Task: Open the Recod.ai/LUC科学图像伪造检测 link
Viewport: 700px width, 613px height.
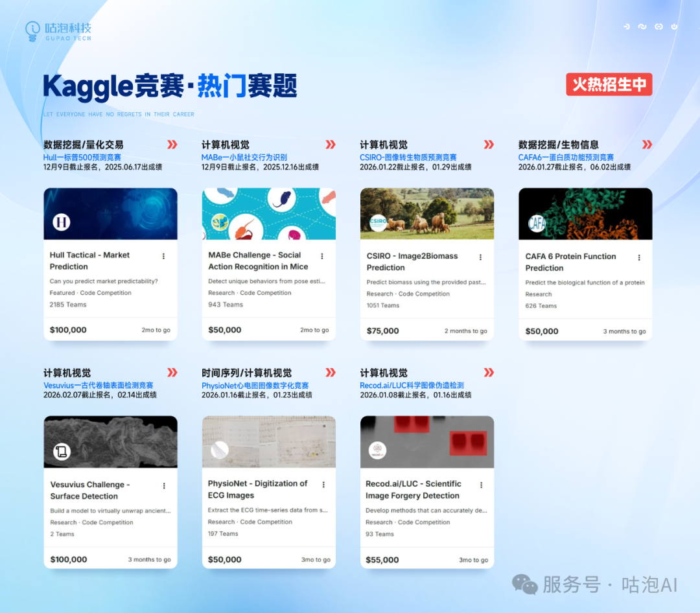Action: (x=412, y=386)
